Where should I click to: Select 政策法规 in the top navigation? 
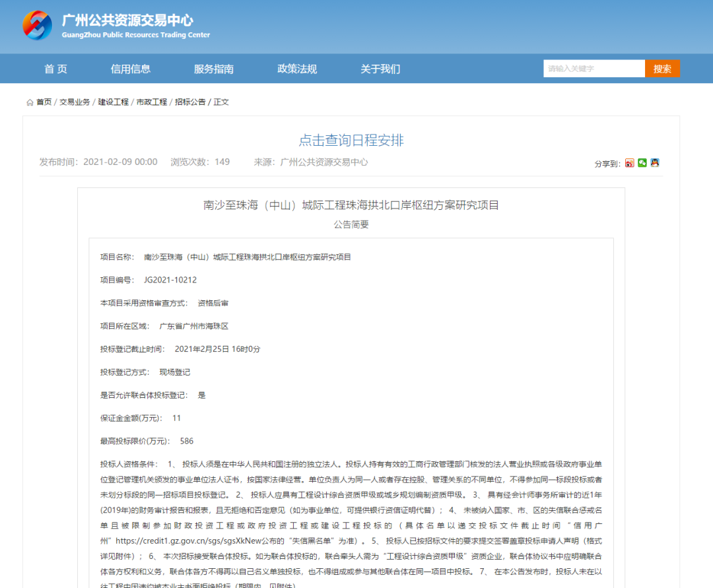point(297,69)
